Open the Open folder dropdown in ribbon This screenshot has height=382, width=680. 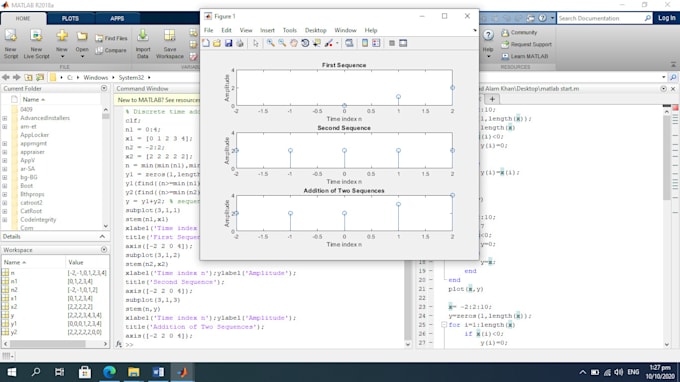82,45
